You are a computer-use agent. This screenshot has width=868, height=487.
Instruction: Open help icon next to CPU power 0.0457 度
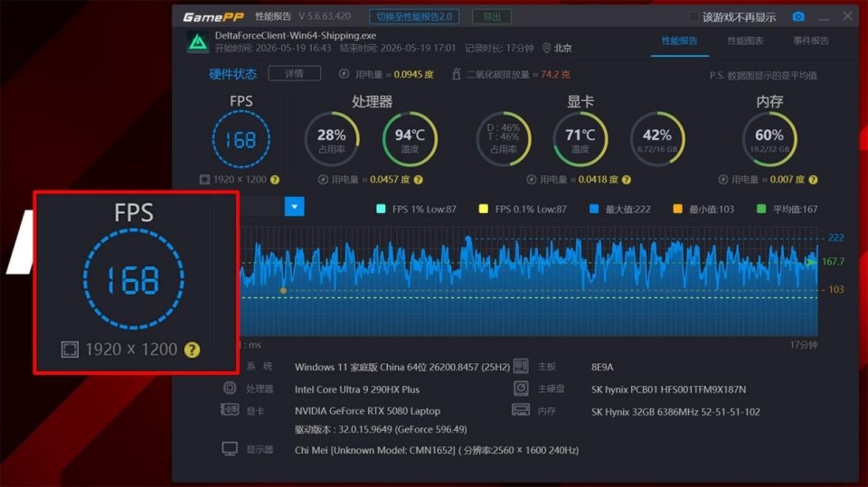[419, 180]
